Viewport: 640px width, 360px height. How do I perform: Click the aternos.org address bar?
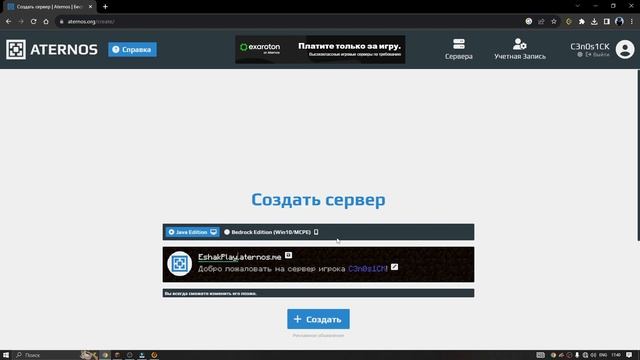[290, 21]
